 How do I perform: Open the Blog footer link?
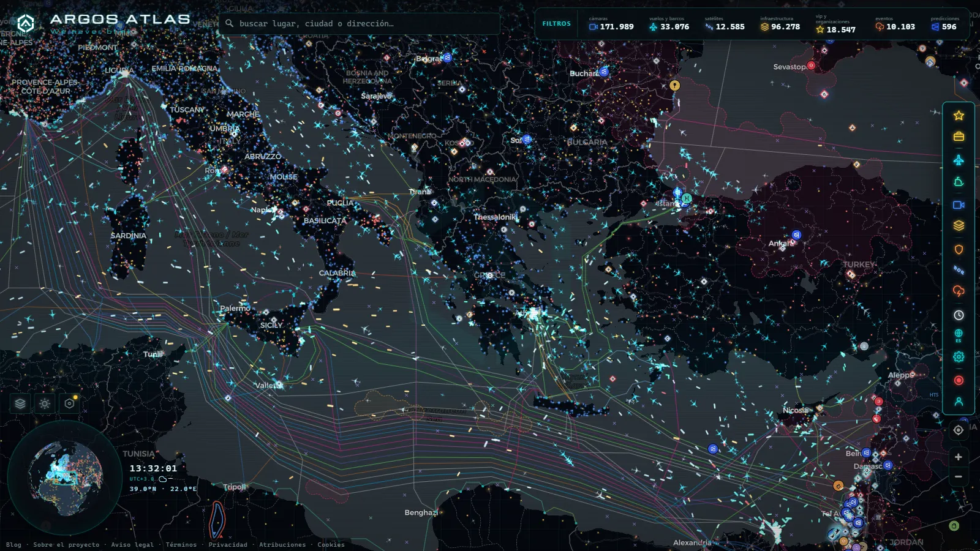(x=13, y=544)
